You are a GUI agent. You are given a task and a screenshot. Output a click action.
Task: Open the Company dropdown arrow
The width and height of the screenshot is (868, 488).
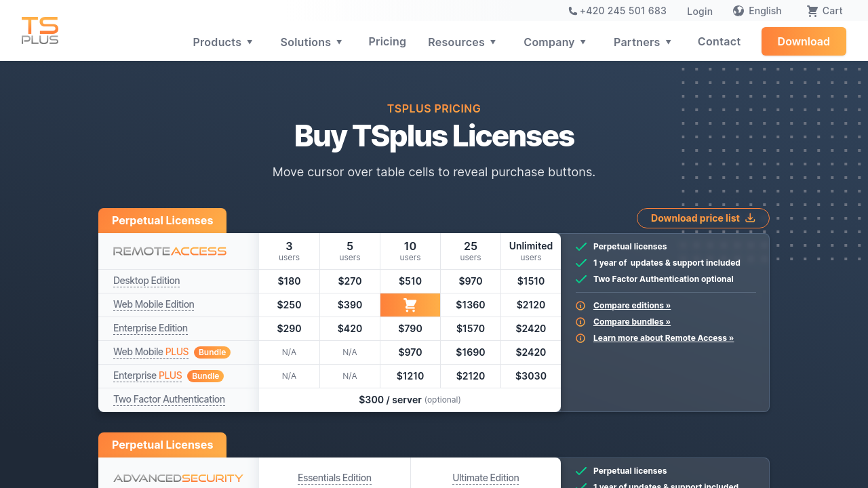[583, 42]
